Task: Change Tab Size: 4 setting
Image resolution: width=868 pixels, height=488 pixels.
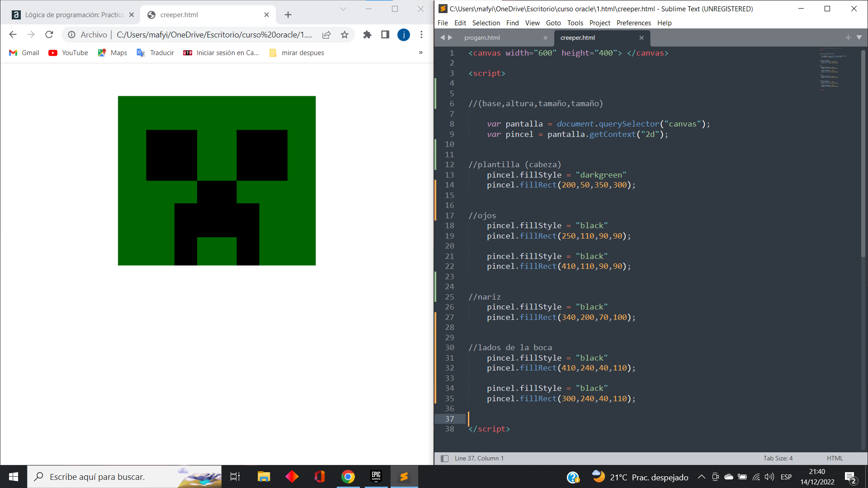Action: tap(778, 459)
